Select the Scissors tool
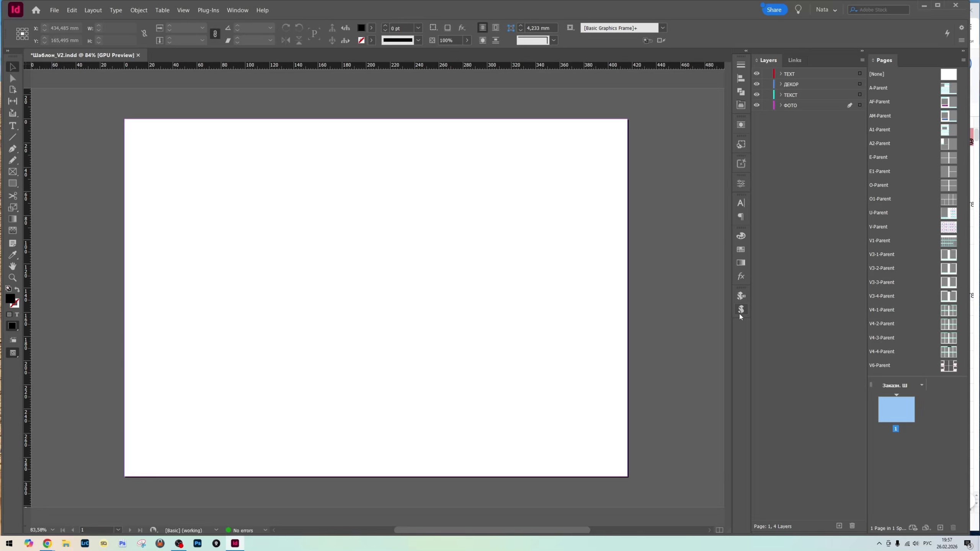Image resolution: width=980 pixels, height=551 pixels. [x=13, y=196]
